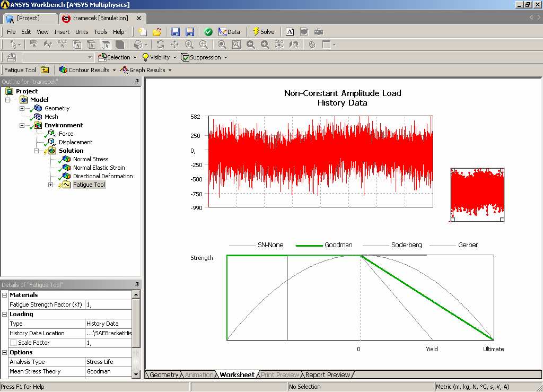Click the load history thumbnail preview
Image resolution: width=543 pixels, height=392 pixels.
[477, 195]
